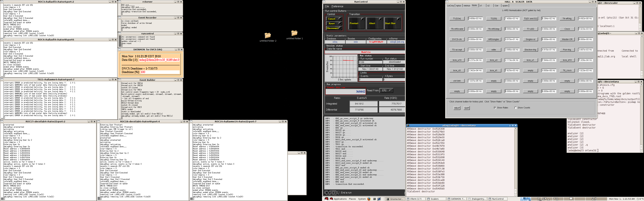Click the window menu icon of ROC17 terminal
The image size is (644, 201).
click(x=2, y=122)
